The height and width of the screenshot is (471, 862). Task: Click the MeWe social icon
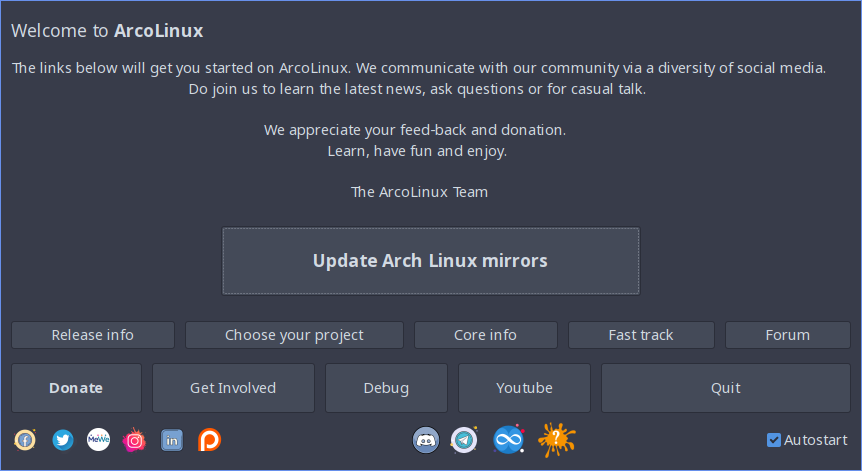(98, 440)
